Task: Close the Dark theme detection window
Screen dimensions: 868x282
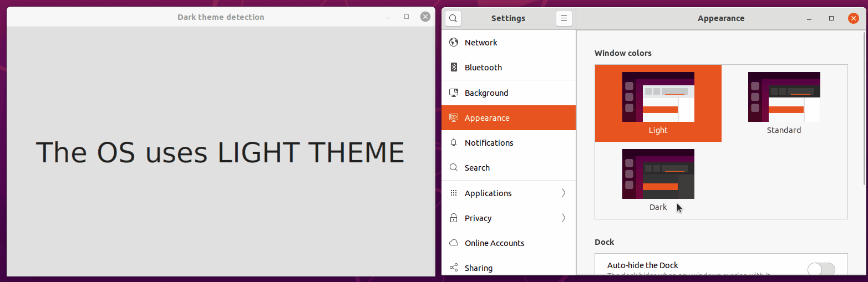Action: click(425, 17)
